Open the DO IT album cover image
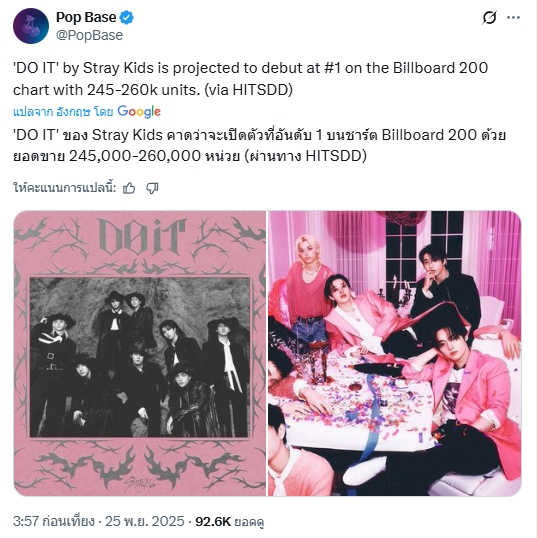537x538 pixels. coord(140,353)
